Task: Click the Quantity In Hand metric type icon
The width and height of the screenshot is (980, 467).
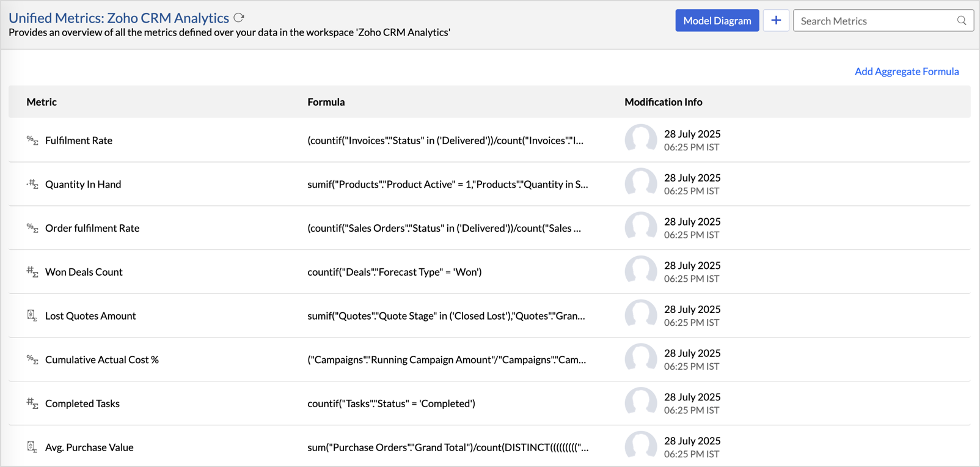Action: [x=32, y=185]
